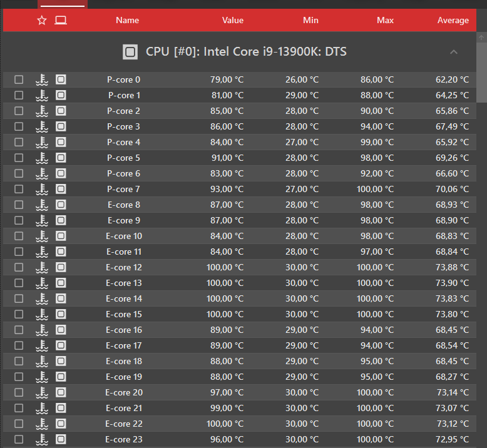Tick the checkbox for P-core 4
This screenshot has height=448, width=487.
click(19, 142)
